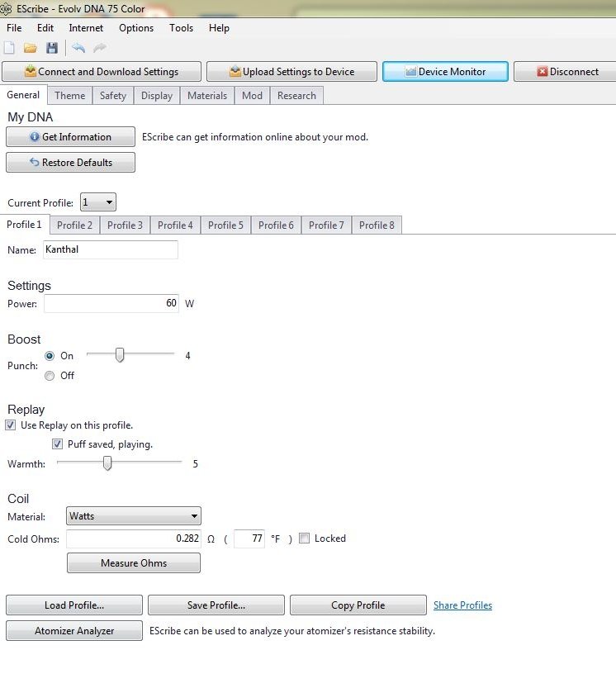The width and height of the screenshot is (616, 688).
Task: Click the Undo arrow icon
Action: [78, 47]
